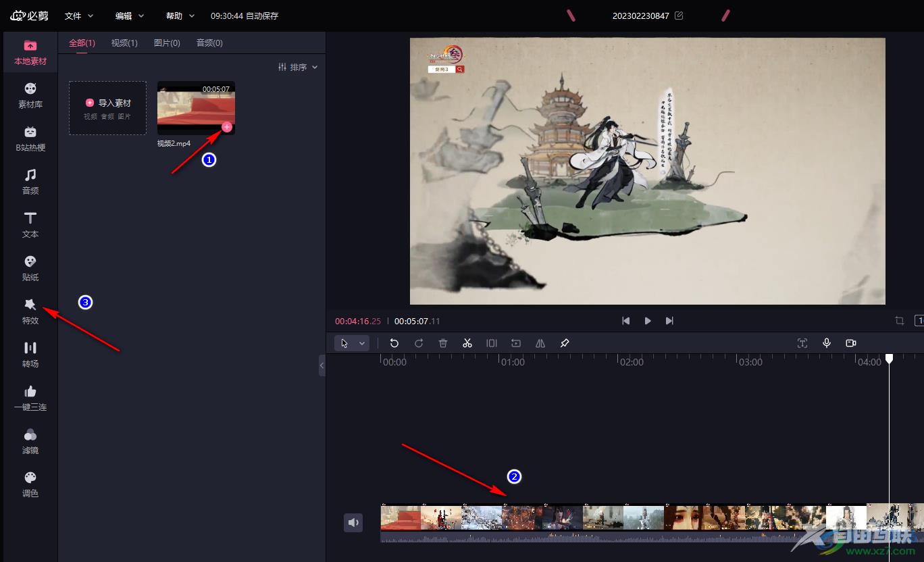The width and height of the screenshot is (924, 562).
Task: Click the 必剪 app logo
Action: (30, 16)
